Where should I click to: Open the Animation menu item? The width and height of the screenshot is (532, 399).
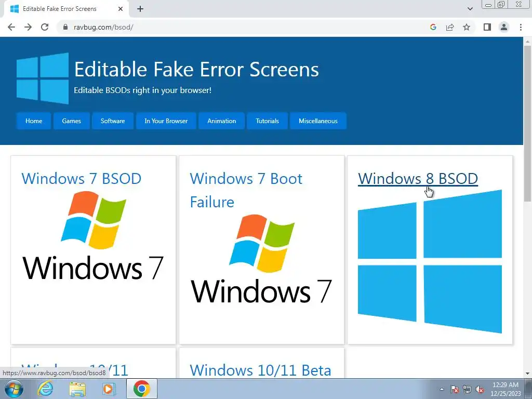click(221, 121)
